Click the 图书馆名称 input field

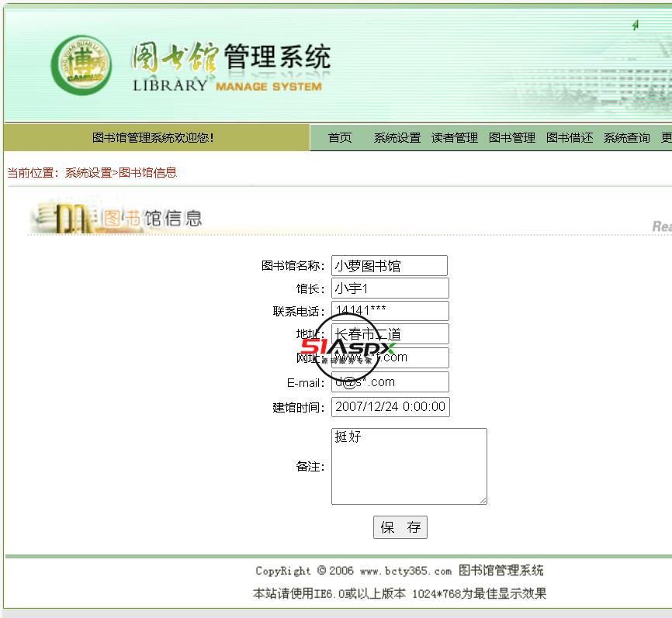(389, 265)
